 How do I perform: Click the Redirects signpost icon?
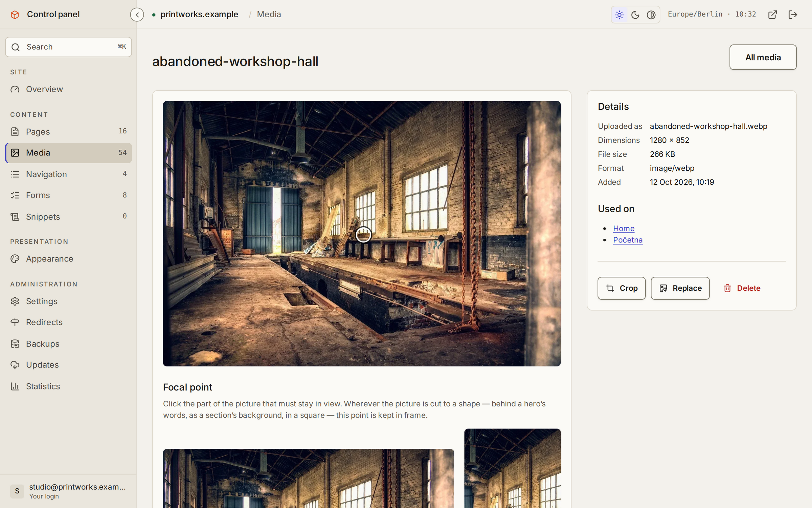tap(15, 322)
